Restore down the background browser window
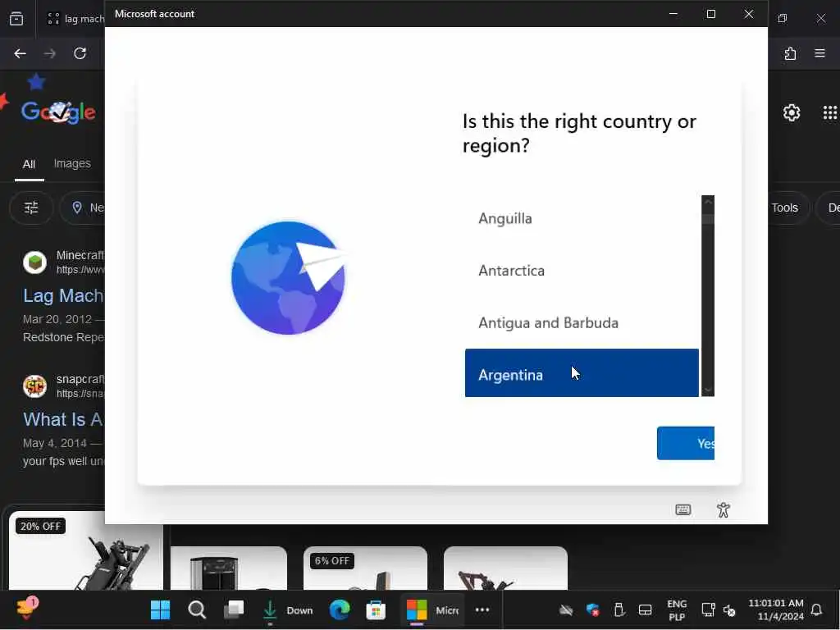 tap(782, 18)
